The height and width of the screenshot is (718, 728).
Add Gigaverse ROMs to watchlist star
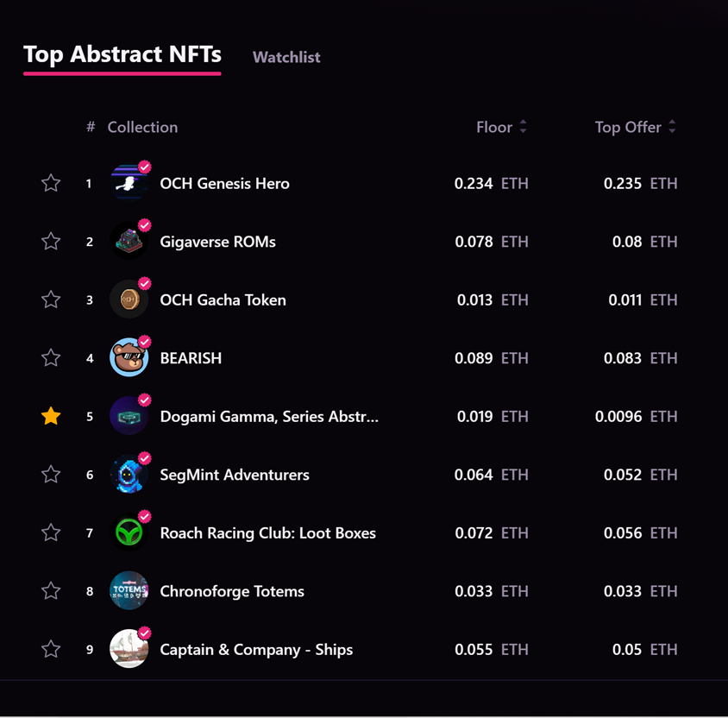(51, 242)
